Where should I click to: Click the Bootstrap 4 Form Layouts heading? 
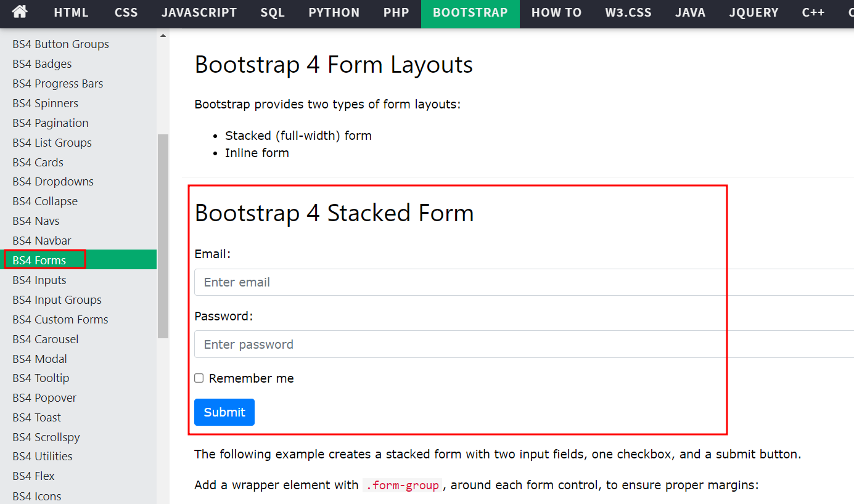tap(334, 65)
